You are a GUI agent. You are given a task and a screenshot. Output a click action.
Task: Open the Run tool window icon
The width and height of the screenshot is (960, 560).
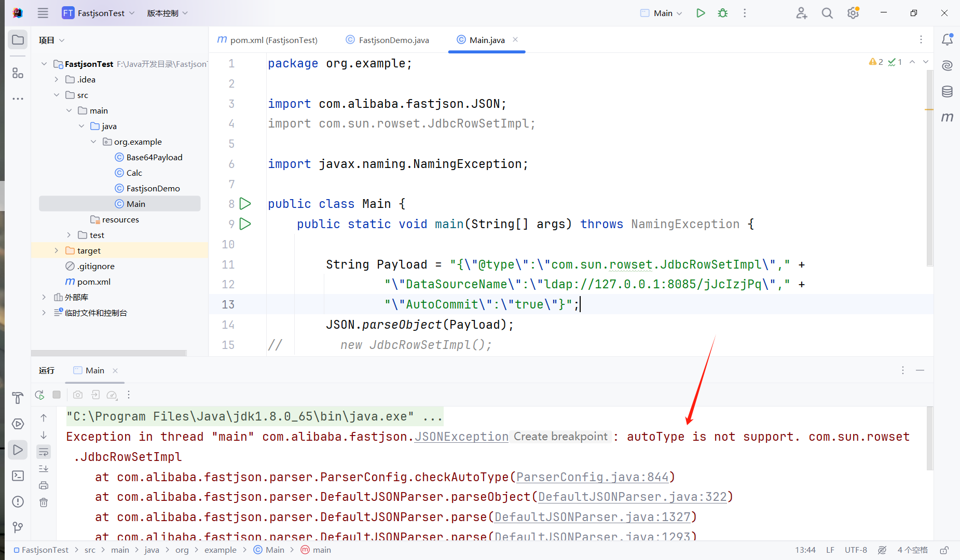(18, 450)
